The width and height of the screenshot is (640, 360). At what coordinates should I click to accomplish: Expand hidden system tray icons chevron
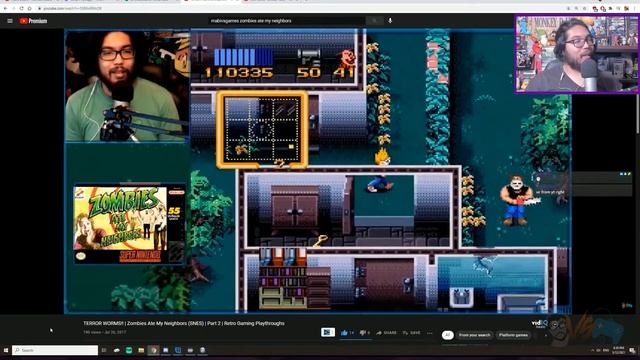pyautogui.click(x=592, y=350)
